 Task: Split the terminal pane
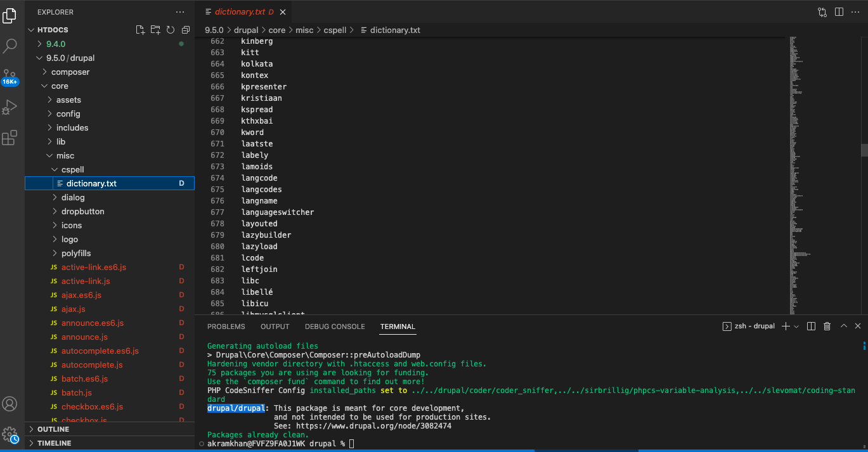click(x=810, y=325)
